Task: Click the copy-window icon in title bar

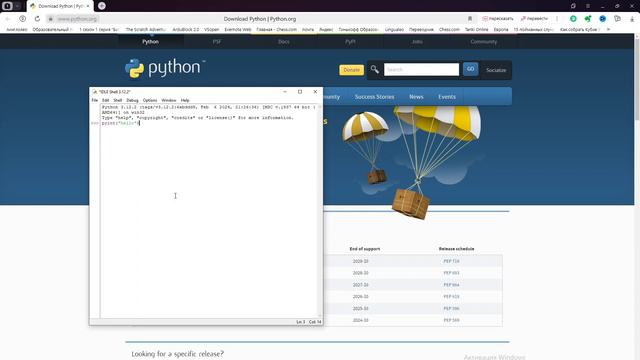Action: (573, 6)
